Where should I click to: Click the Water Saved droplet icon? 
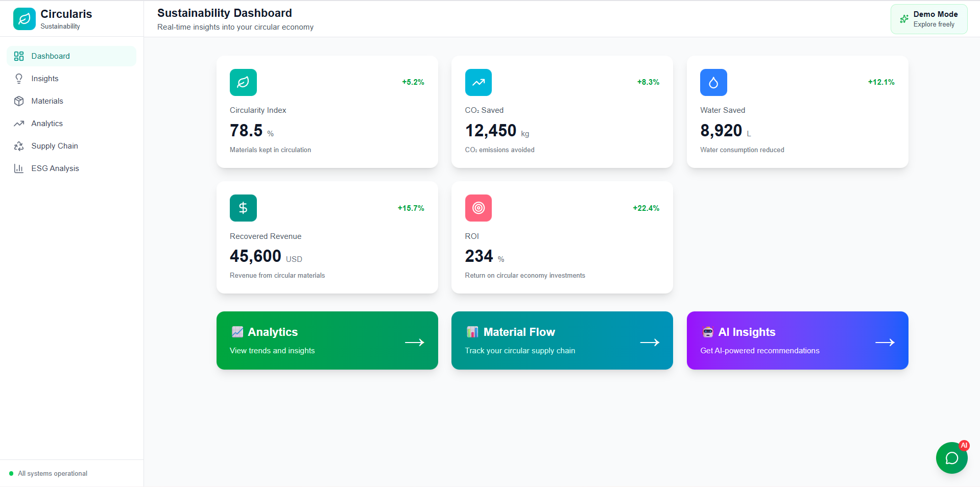(x=713, y=82)
